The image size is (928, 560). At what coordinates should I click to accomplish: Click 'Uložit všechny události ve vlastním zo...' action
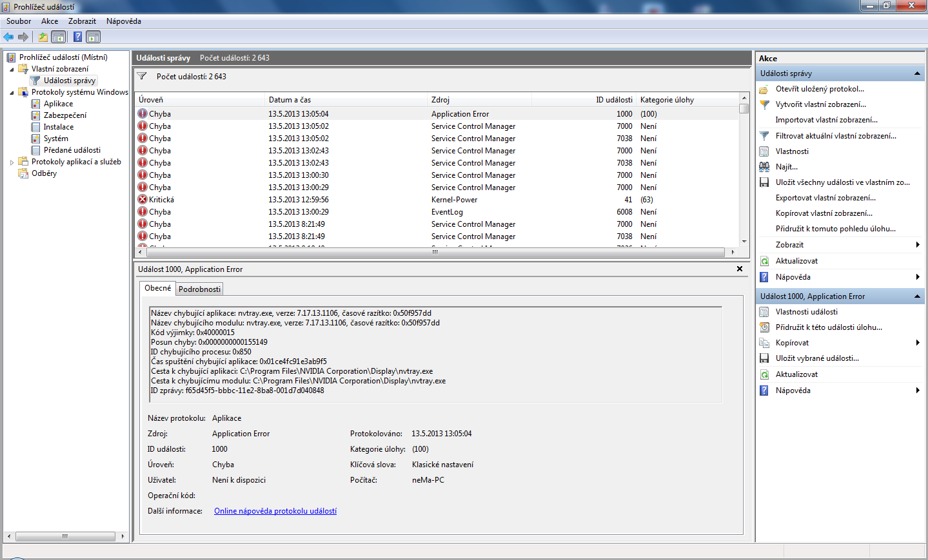843,182
